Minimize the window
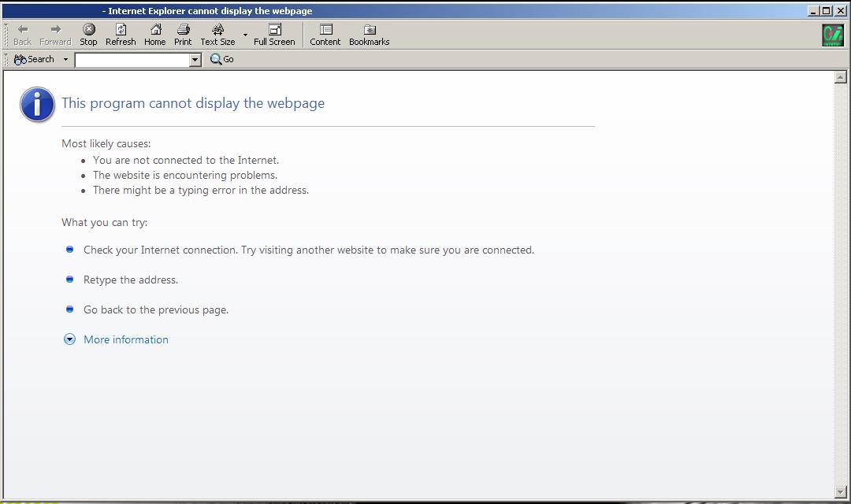Image resolution: width=851 pixels, height=504 pixels. (813, 11)
